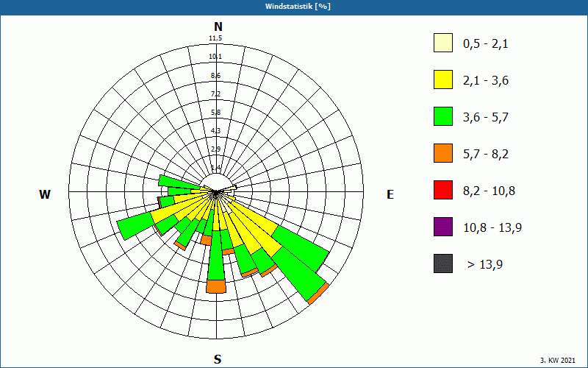
Task: Click the dark gray > 13,9 swatch
Action: [x=443, y=263]
